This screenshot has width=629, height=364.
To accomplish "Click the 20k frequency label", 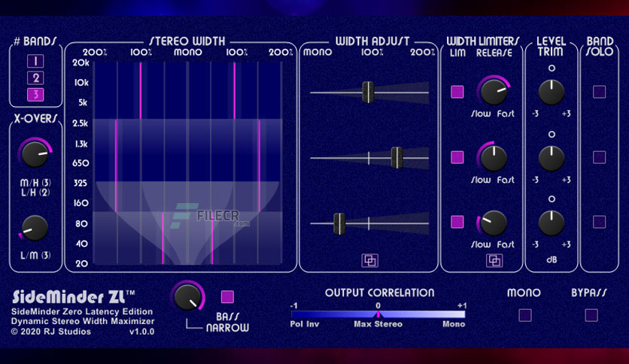I will tap(81, 62).
